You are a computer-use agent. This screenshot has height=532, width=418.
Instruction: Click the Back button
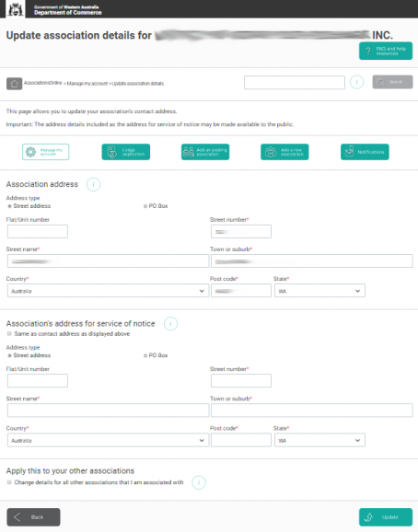click(x=33, y=517)
